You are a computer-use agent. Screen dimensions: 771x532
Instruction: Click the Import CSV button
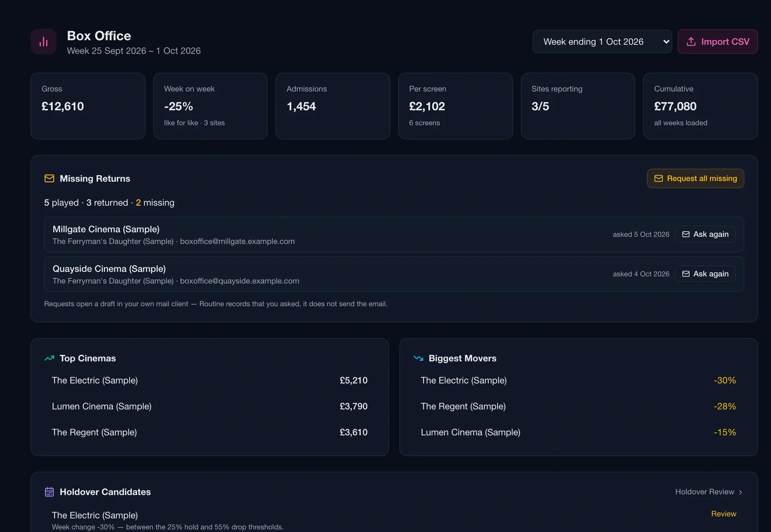717,42
